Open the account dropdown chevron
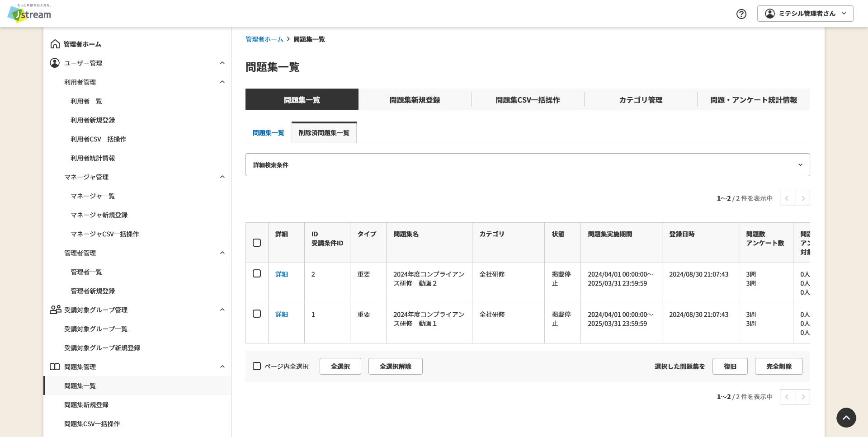This screenshot has height=437, width=868. pyautogui.click(x=844, y=14)
